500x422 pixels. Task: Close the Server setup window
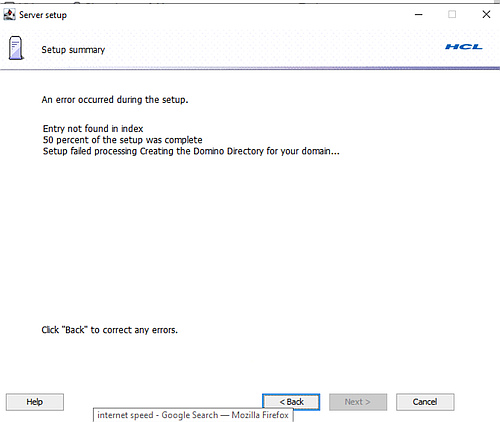[x=486, y=14]
